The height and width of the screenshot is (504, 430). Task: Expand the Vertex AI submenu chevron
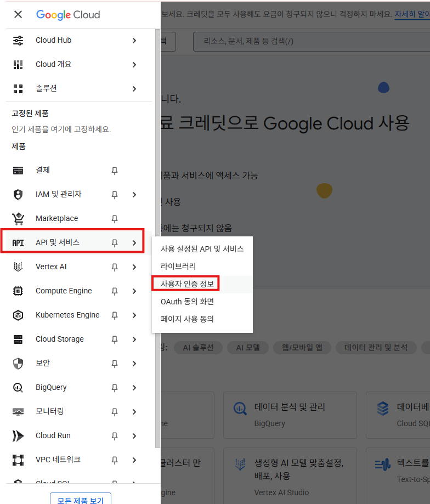(134, 267)
